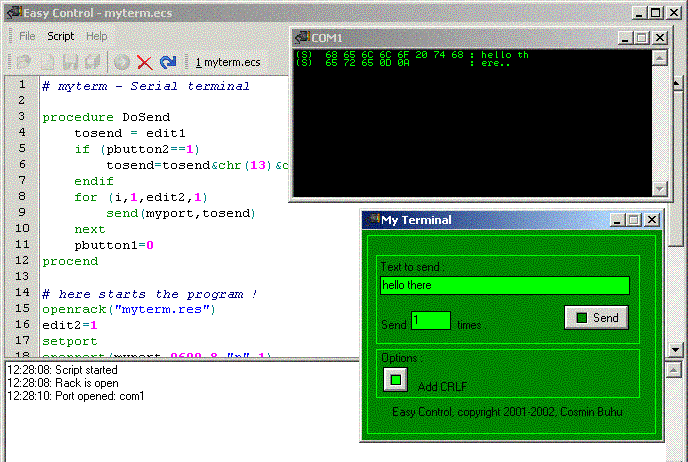Click the red X stop script icon

(145, 62)
